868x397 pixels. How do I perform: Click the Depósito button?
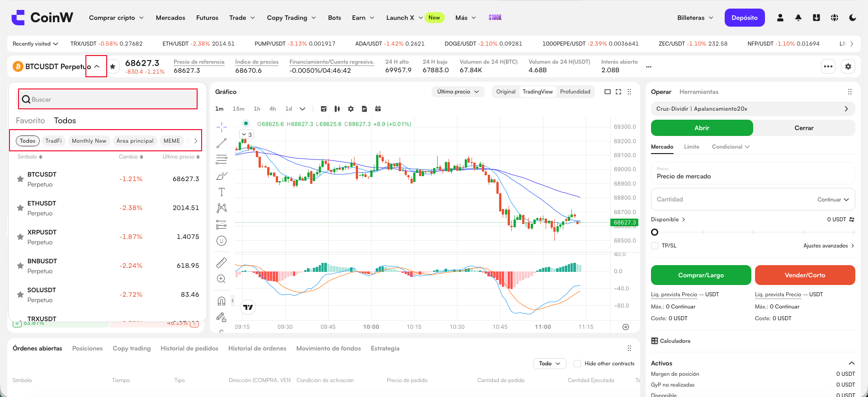coord(745,18)
